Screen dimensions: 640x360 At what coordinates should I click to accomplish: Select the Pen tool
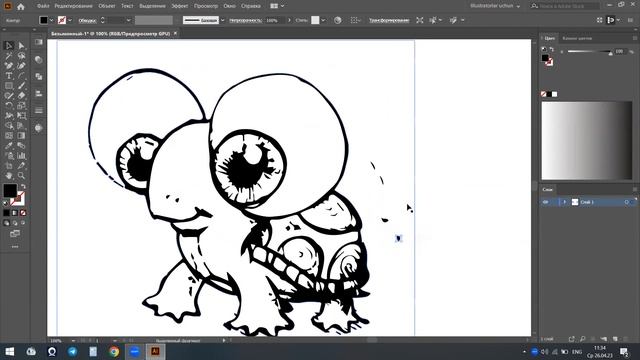tap(9, 66)
